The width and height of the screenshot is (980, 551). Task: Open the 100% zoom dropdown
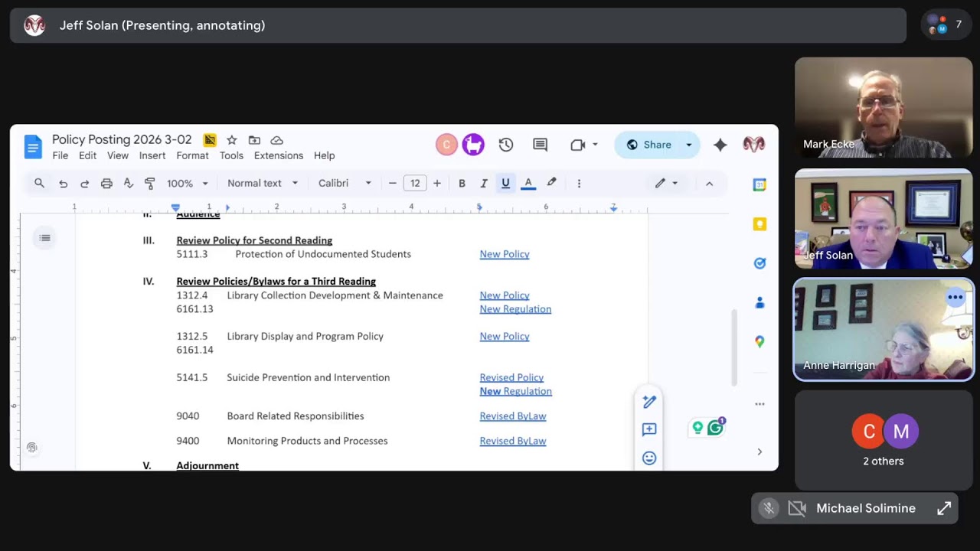[x=188, y=183]
